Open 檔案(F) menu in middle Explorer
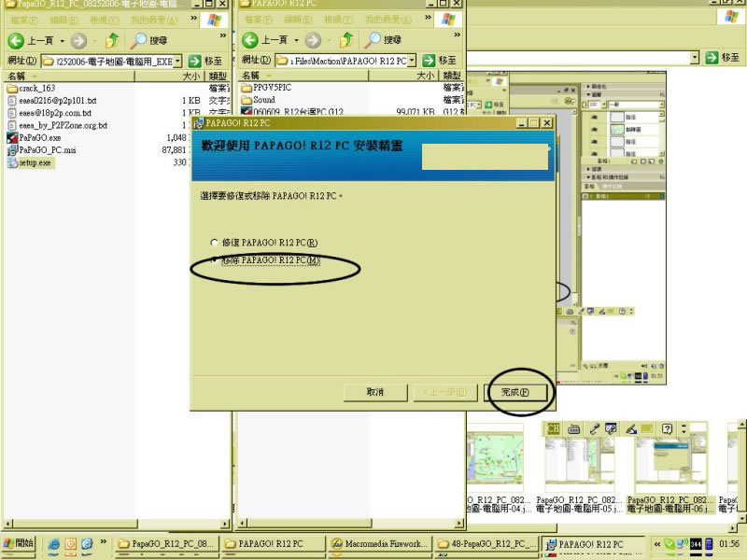 [259, 20]
